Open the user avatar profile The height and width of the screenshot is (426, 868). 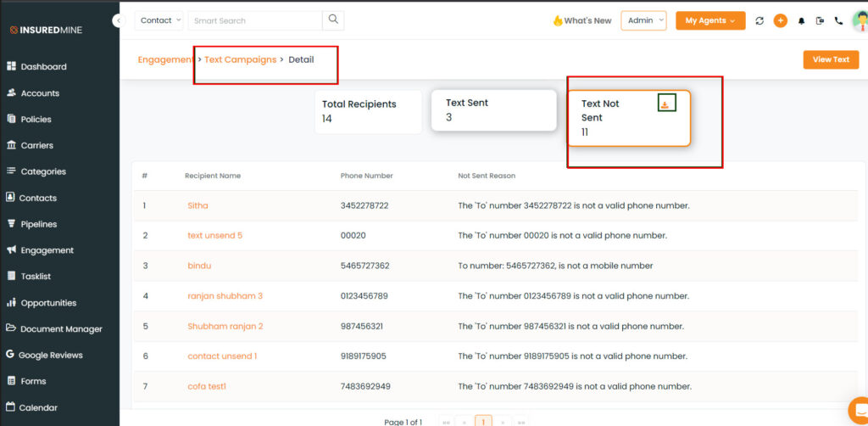coord(860,20)
